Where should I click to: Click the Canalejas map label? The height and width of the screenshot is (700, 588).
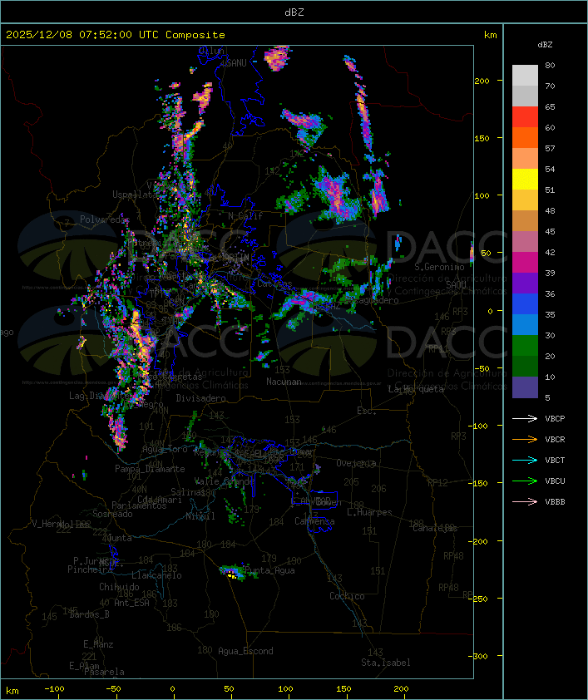(435, 528)
